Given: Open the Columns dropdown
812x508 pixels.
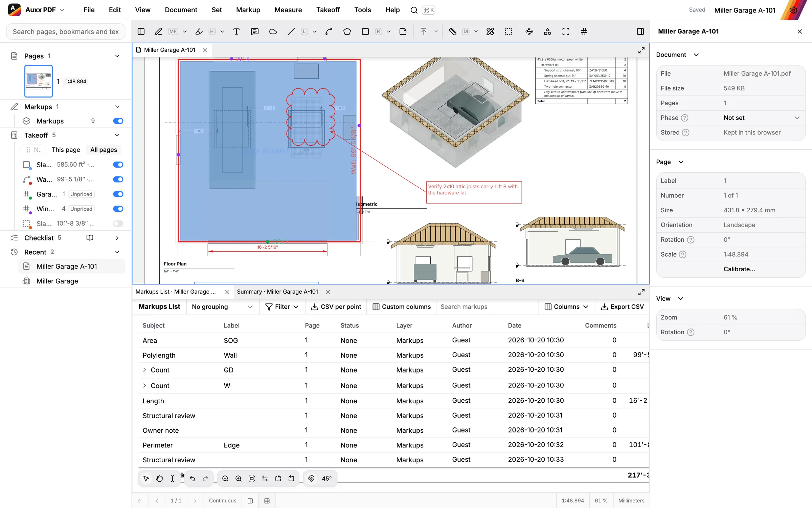Looking at the screenshot, I should pos(567,306).
